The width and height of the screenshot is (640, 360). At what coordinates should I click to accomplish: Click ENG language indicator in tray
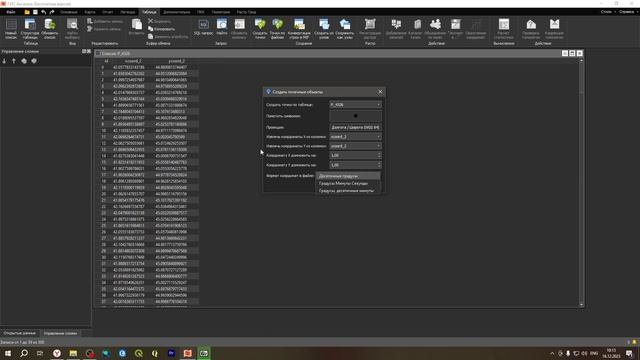(x=594, y=353)
